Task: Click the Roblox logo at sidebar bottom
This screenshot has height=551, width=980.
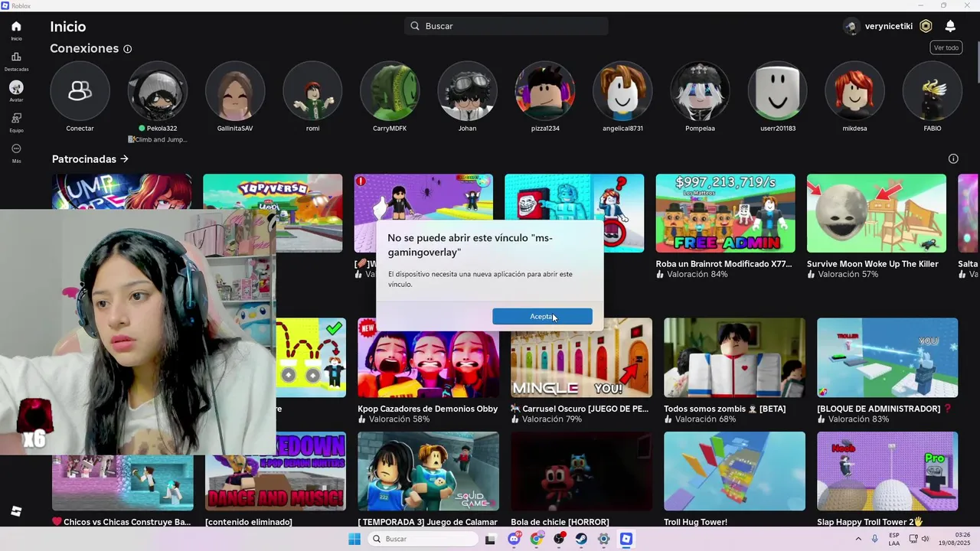Action: point(16,511)
